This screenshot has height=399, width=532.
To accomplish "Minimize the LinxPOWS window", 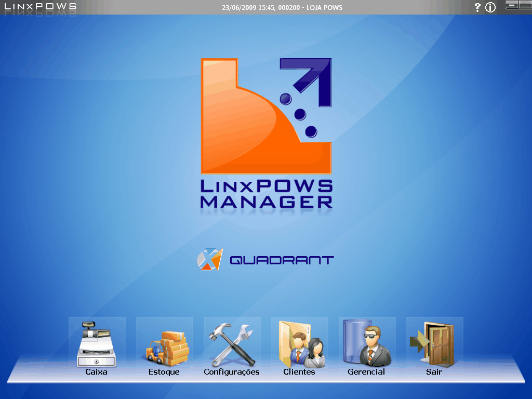I will click(x=512, y=5).
